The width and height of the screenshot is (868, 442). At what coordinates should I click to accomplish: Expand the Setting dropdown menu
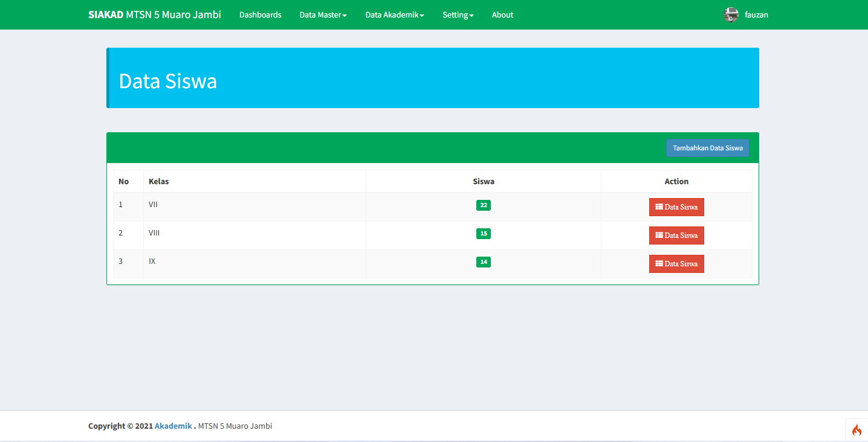458,15
